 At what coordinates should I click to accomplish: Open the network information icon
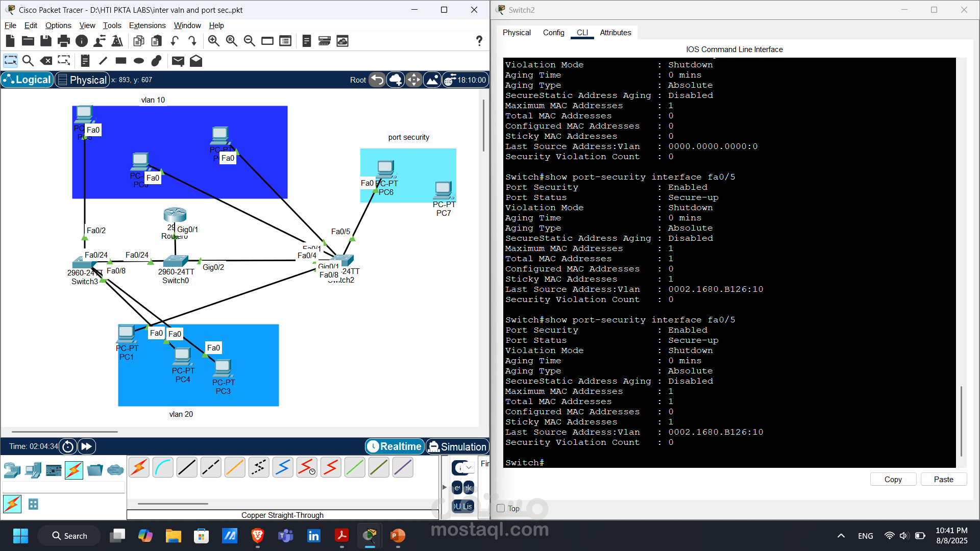82,41
